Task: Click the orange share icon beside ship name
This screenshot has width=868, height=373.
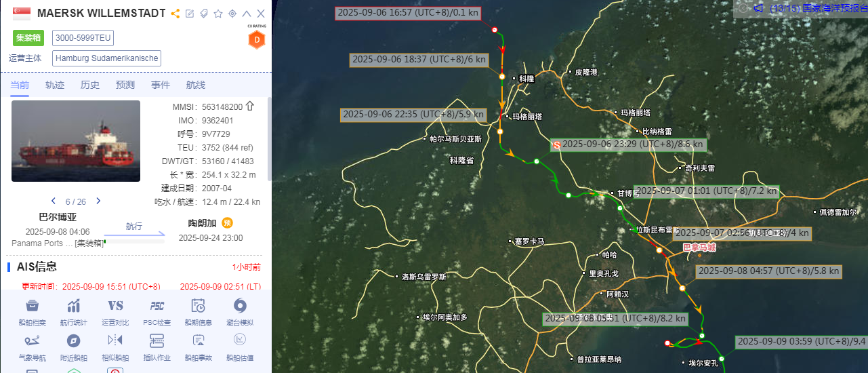Action: click(x=175, y=14)
